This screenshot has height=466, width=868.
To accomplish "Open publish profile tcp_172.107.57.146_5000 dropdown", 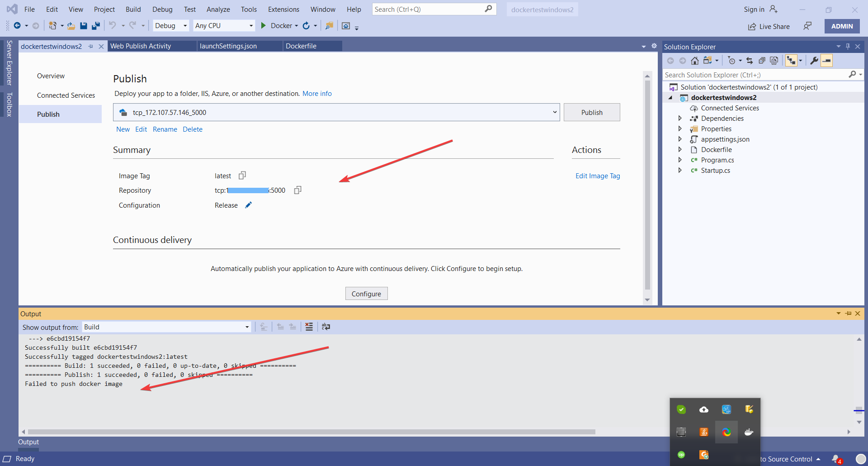I will (336, 112).
